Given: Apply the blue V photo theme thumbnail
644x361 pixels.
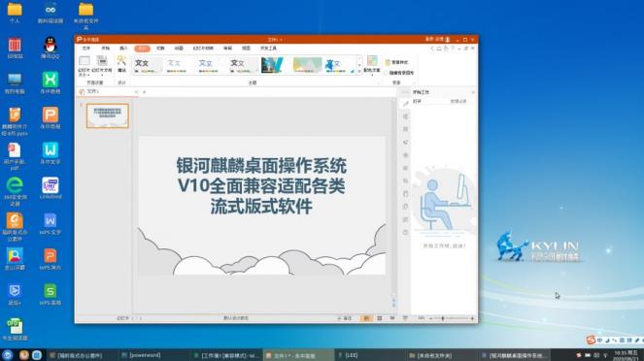Looking at the screenshot, I should coord(272,65).
